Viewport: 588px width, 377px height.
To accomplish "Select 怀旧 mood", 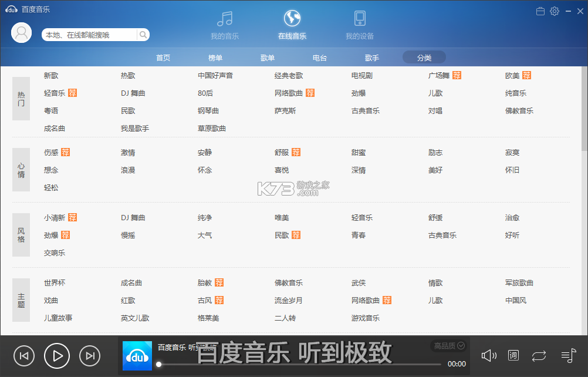I will coord(512,170).
